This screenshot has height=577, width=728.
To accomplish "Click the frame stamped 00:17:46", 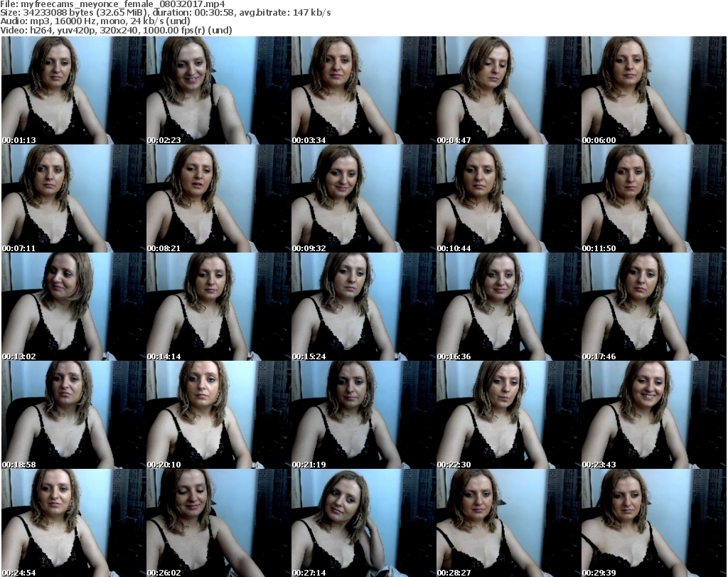I will tap(654, 307).
